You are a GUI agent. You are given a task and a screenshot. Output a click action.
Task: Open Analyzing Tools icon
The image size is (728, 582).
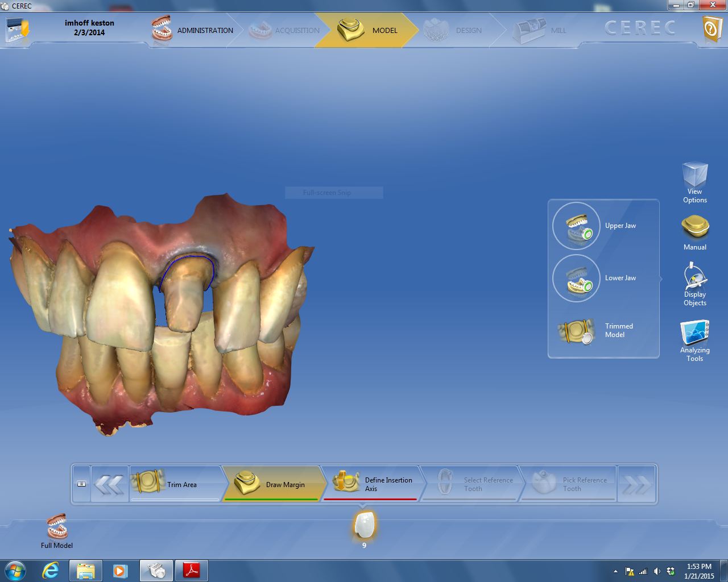point(694,332)
